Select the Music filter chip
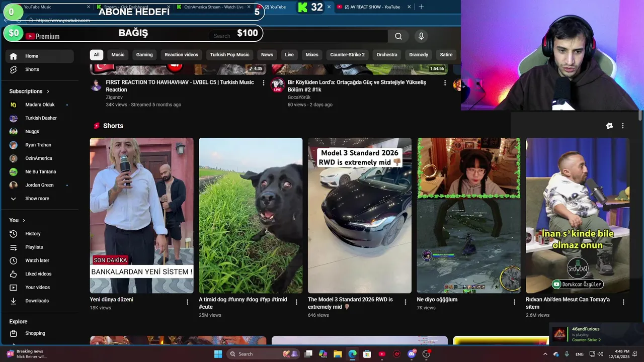Image resolution: width=644 pixels, height=362 pixels. (x=118, y=55)
